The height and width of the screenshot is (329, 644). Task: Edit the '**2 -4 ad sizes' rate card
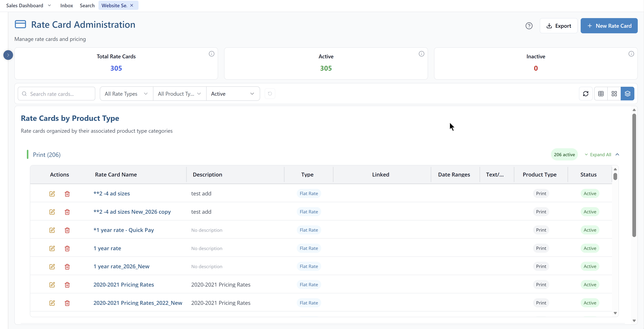point(52,194)
